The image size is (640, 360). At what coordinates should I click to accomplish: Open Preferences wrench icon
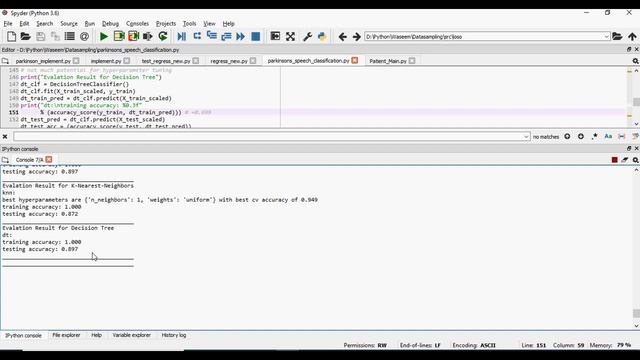tap(307, 36)
